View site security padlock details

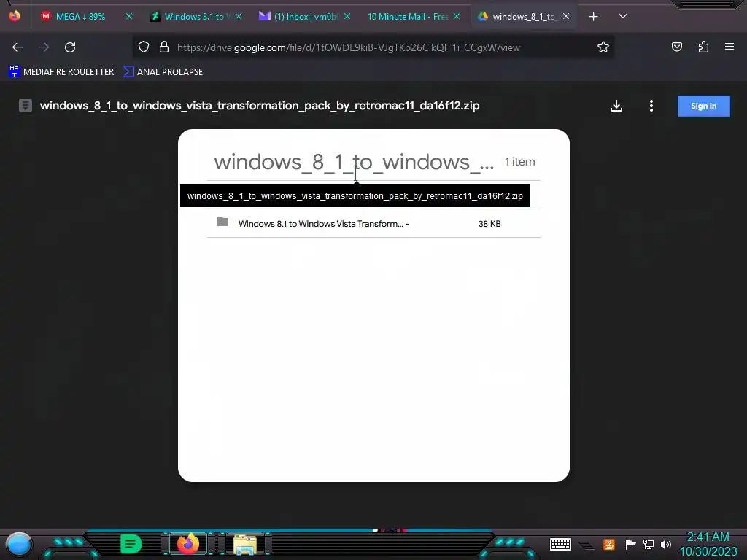coord(164,47)
